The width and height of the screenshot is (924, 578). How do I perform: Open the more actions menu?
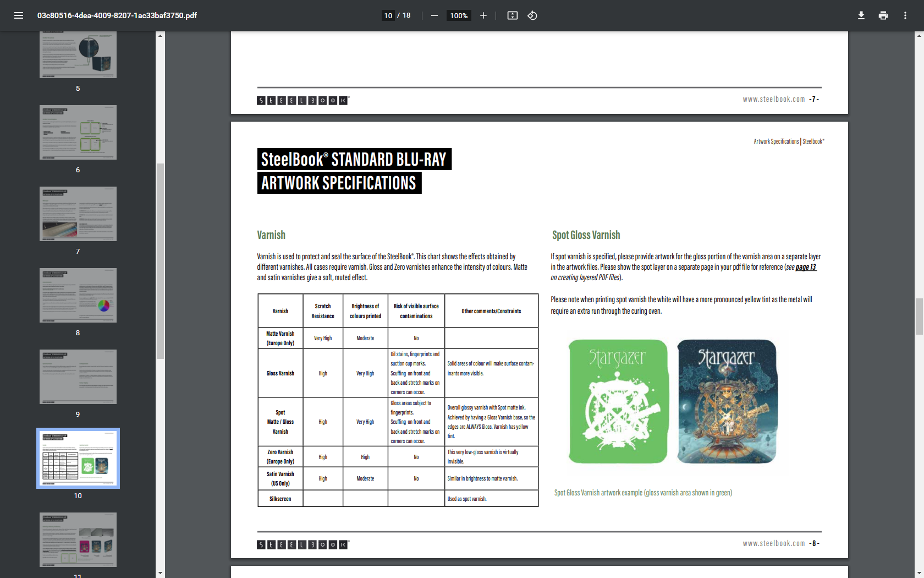click(x=905, y=15)
